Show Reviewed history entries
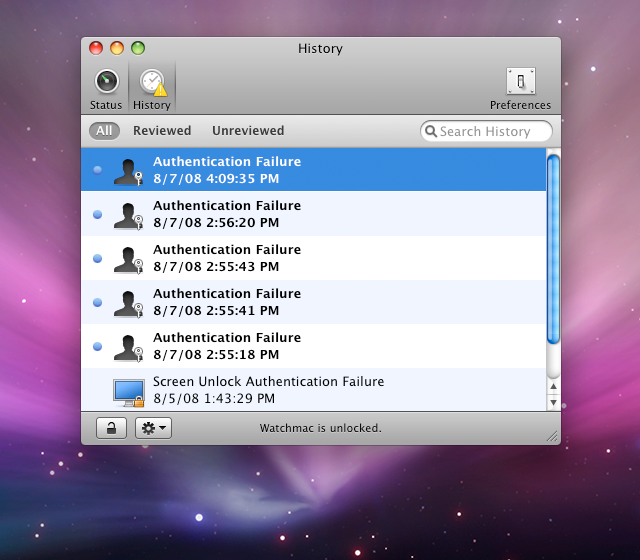 pyautogui.click(x=162, y=131)
